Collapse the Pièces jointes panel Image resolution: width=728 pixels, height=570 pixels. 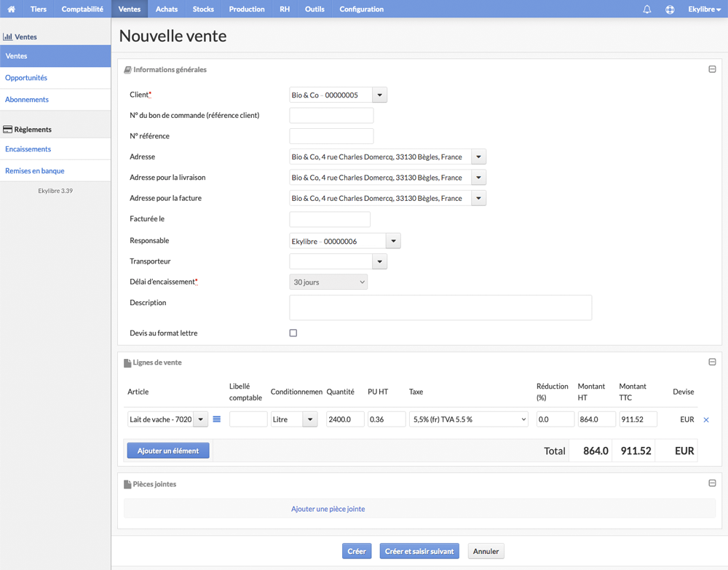[712, 483]
